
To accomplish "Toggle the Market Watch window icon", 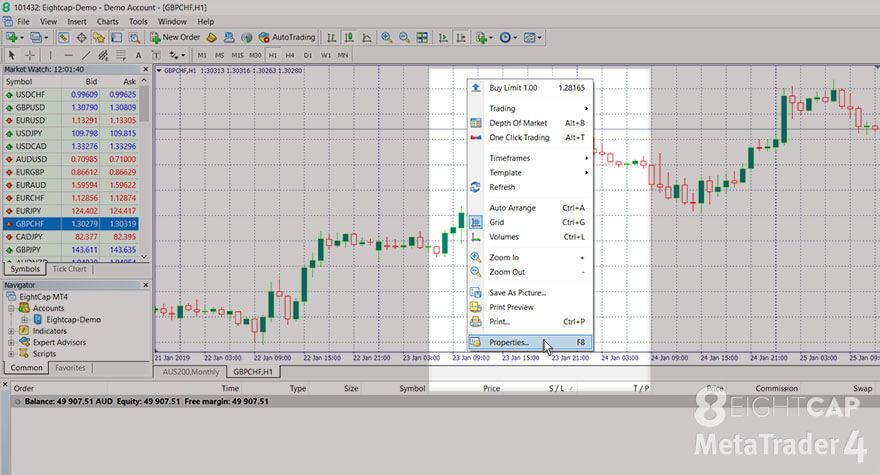I will coord(63,38).
